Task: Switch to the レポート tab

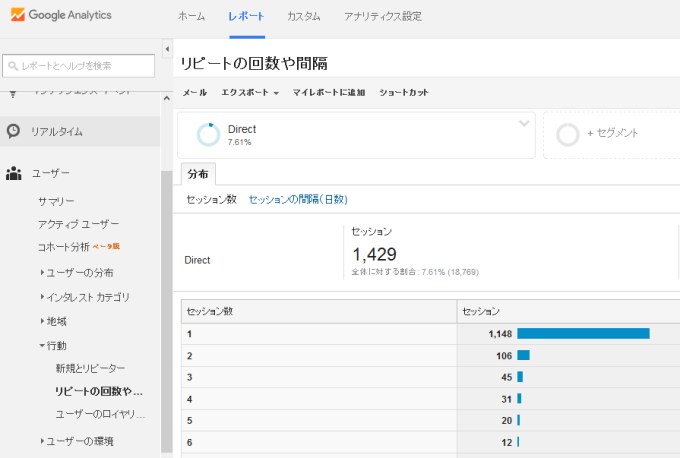Action: click(x=246, y=18)
